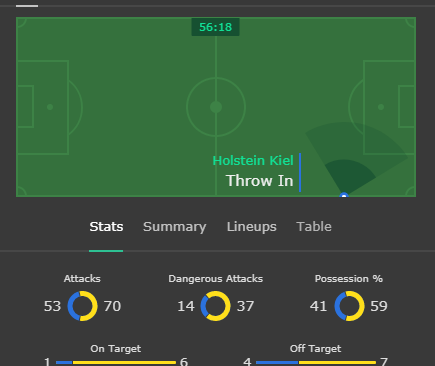This screenshot has height=366, width=435.
Task: Click the On Target yellow bar
Action: click(x=124, y=362)
